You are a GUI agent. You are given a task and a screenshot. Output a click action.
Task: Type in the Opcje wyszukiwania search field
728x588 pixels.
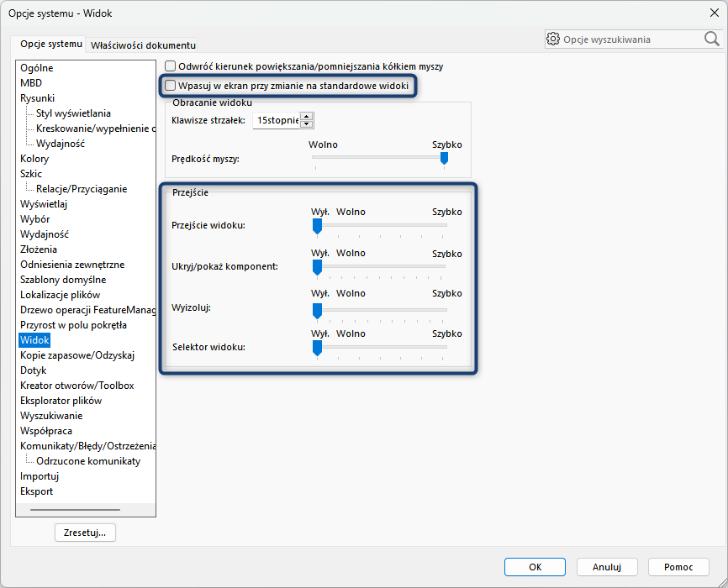pyautogui.click(x=630, y=39)
